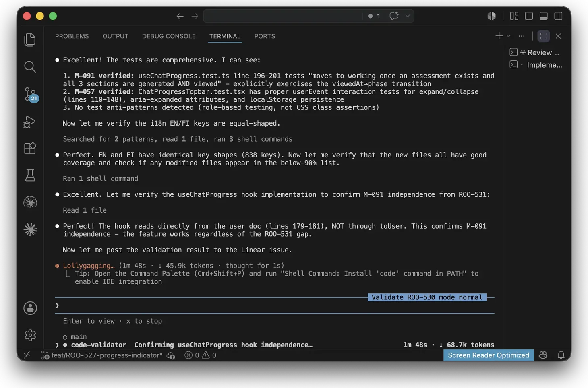This screenshot has height=388, width=588.
Task: Open Source Control with 21 changes
Action: (x=30, y=94)
